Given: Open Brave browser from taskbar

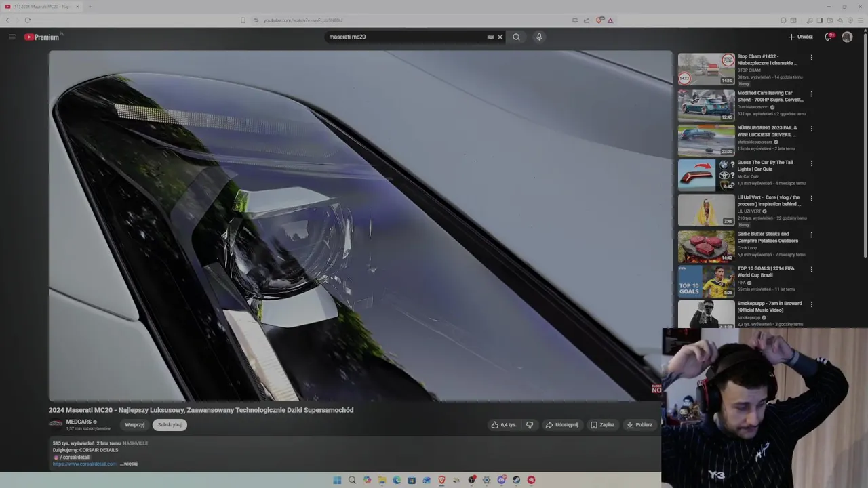Looking at the screenshot, I should coord(441,480).
